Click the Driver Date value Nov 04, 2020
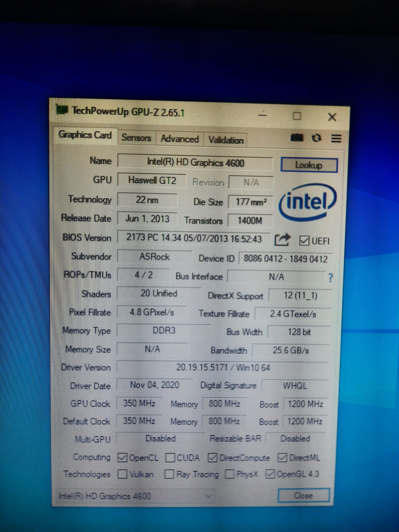Viewport: 399px width, 532px height. coord(154,385)
